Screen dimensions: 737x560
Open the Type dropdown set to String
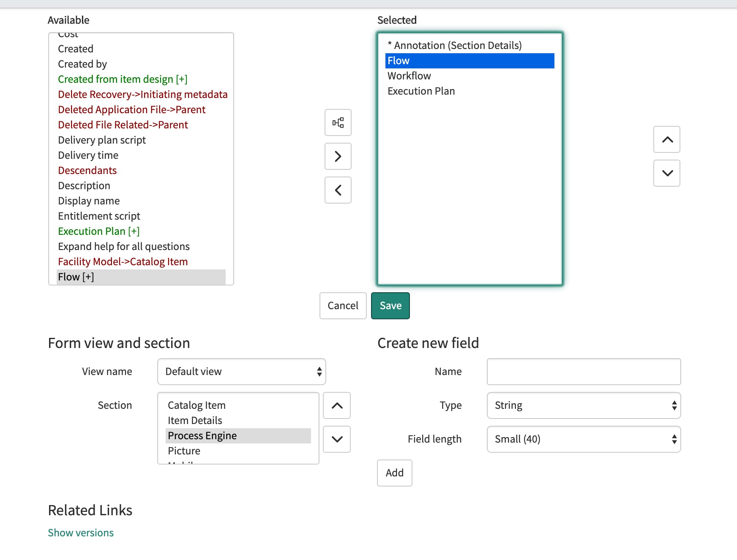584,405
